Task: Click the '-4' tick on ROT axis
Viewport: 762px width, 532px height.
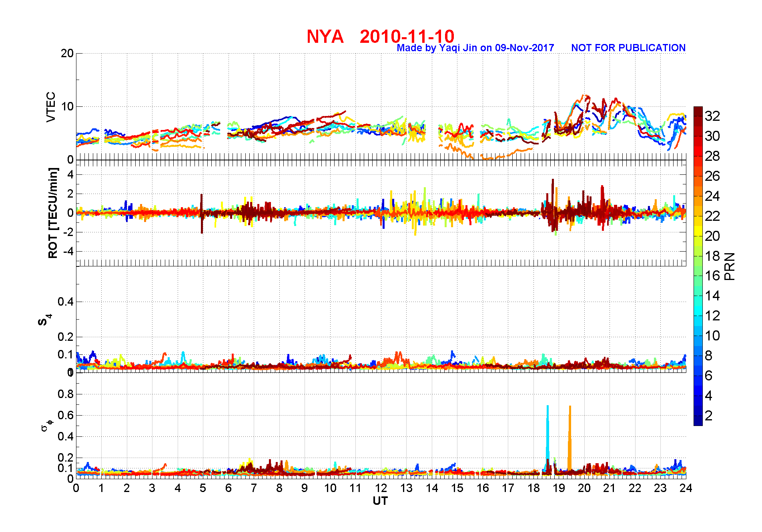Action: point(68,252)
